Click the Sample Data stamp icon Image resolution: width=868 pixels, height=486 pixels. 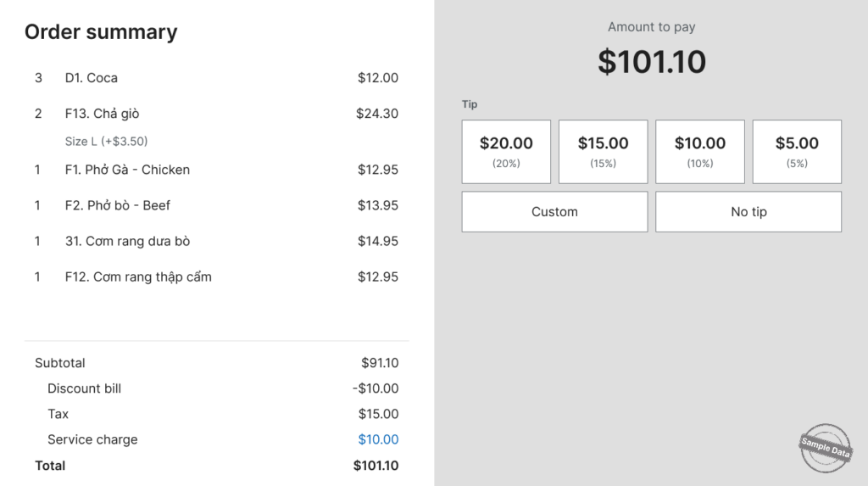(x=825, y=448)
